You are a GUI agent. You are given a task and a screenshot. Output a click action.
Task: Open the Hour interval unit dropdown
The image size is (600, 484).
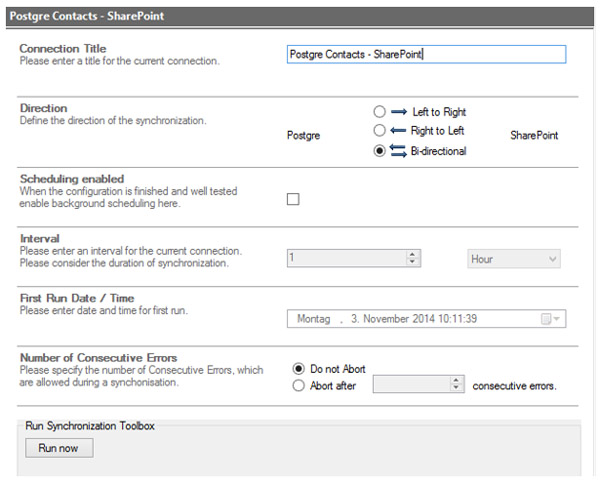point(514,259)
